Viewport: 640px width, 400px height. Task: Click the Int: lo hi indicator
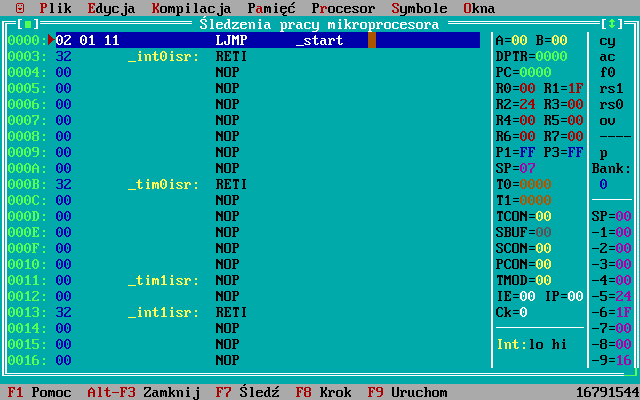coord(531,344)
